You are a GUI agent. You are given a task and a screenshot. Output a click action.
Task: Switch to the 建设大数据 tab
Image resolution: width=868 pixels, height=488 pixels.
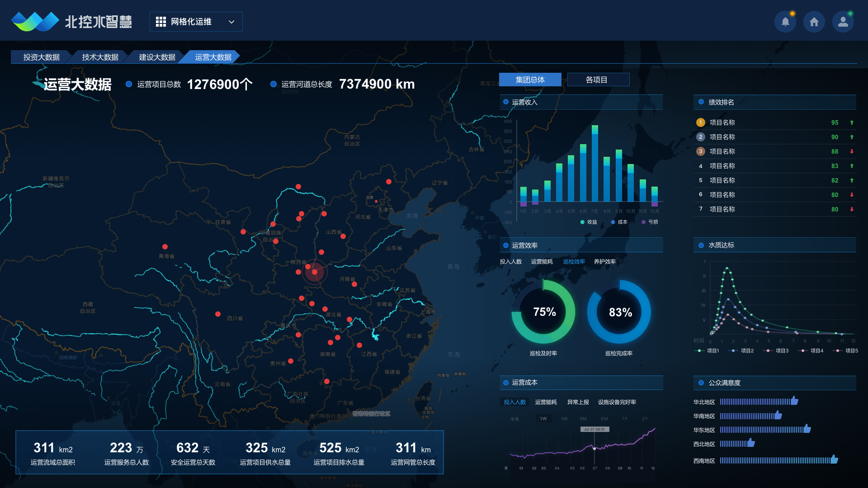pos(157,57)
